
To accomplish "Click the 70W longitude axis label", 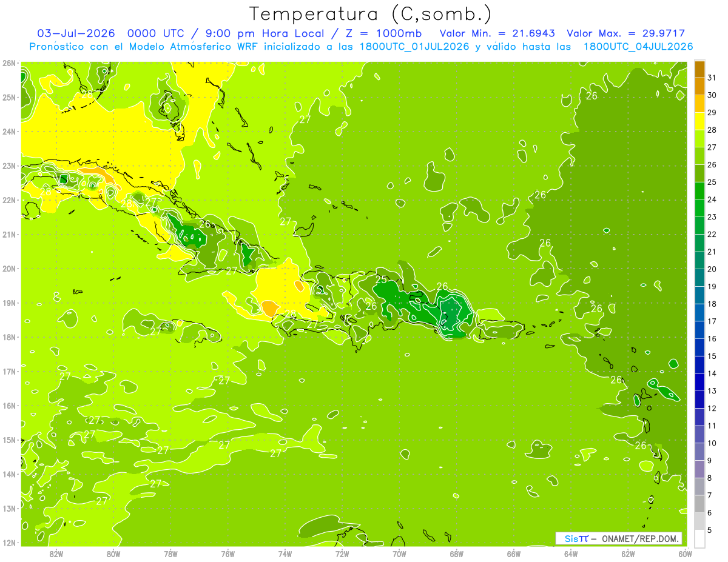I will (x=399, y=554).
